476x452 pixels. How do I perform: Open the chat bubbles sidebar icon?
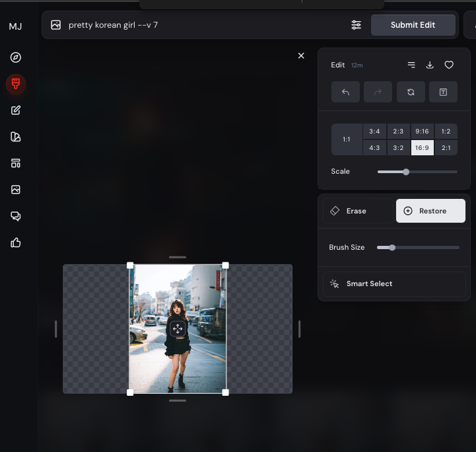tap(16, 216)
